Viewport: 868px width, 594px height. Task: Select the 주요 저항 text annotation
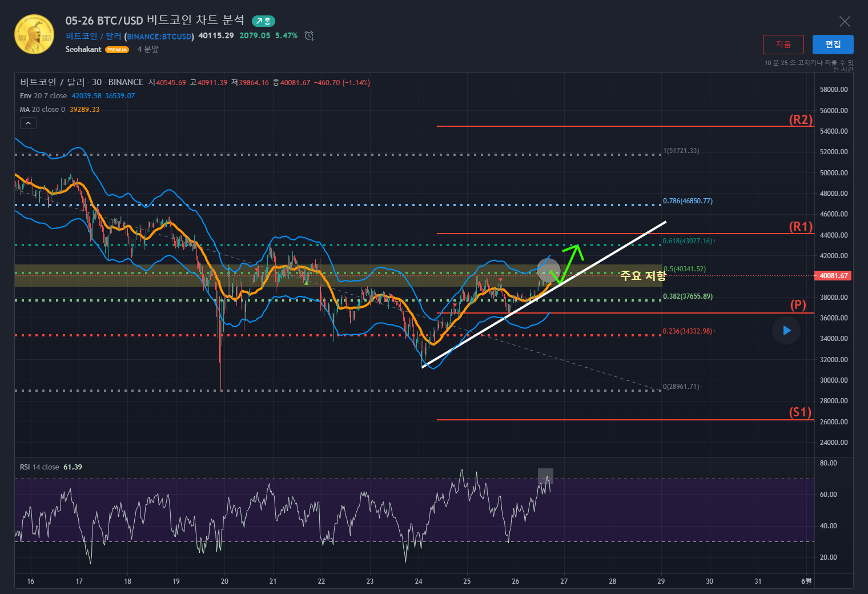[x=643, y=276]
